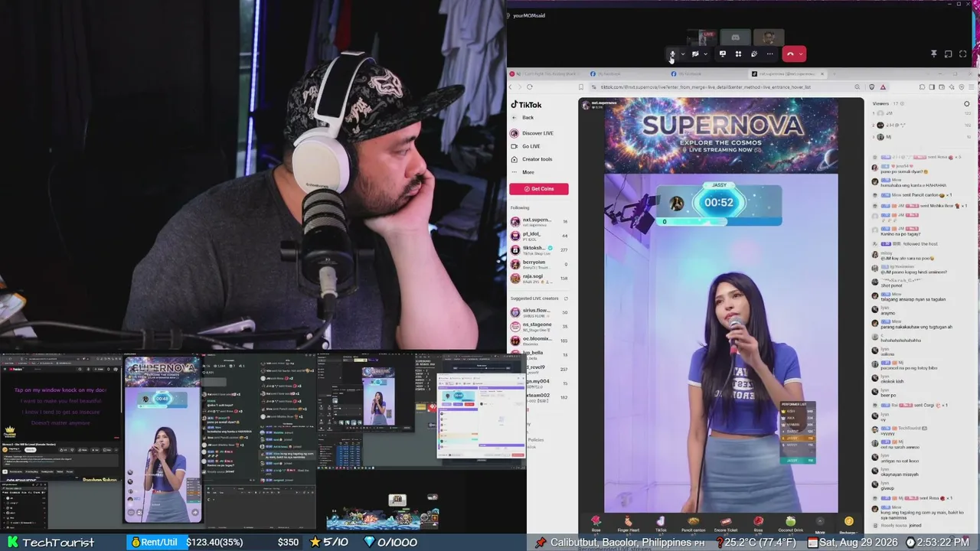Open nxt.supernova in Following list
The image size is (980, 551).
coord(541,222)
